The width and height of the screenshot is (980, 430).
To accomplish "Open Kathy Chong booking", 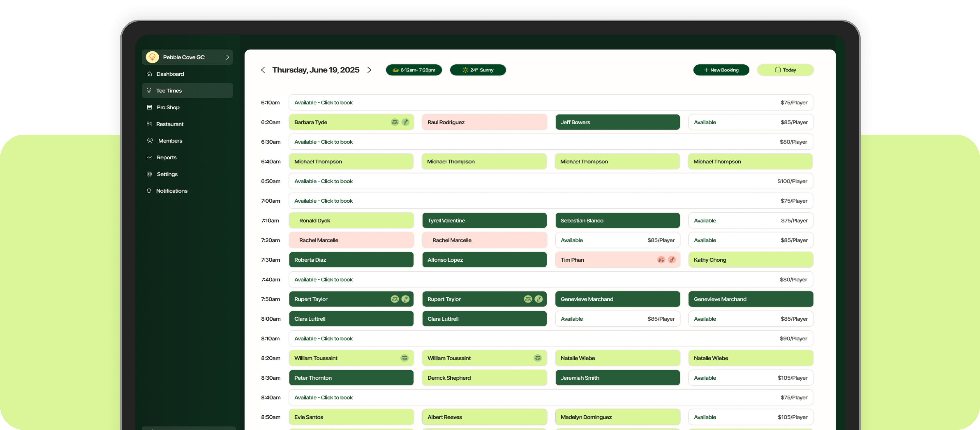I will [751, 260].
